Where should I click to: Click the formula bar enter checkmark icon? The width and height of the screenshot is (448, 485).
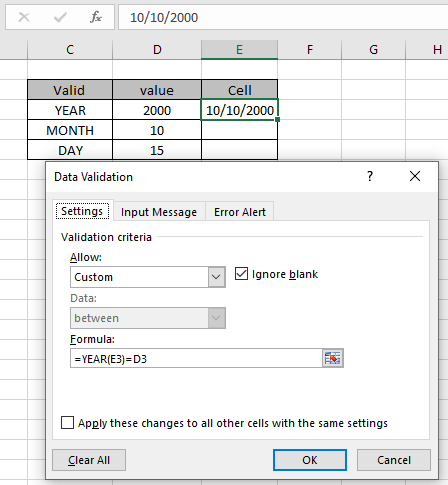coord(60,17)
